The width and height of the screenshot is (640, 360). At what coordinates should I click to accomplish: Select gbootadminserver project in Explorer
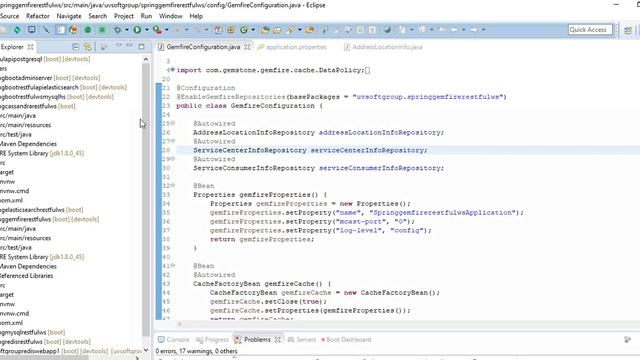pyautogui.click(x=50, y=78)
